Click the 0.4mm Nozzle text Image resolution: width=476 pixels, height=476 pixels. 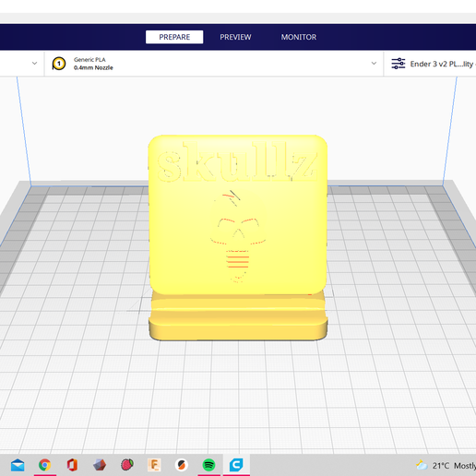pyautogui.click(x=93, y=67)
